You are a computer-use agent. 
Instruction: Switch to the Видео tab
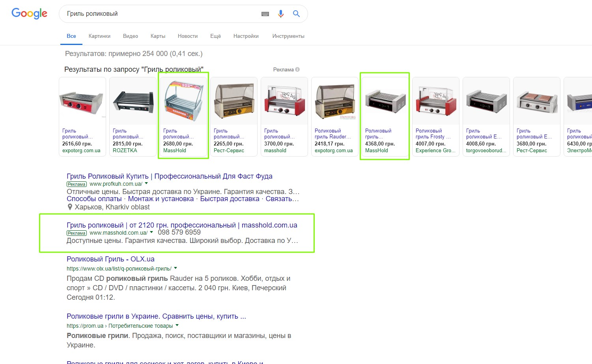point(131,36)
